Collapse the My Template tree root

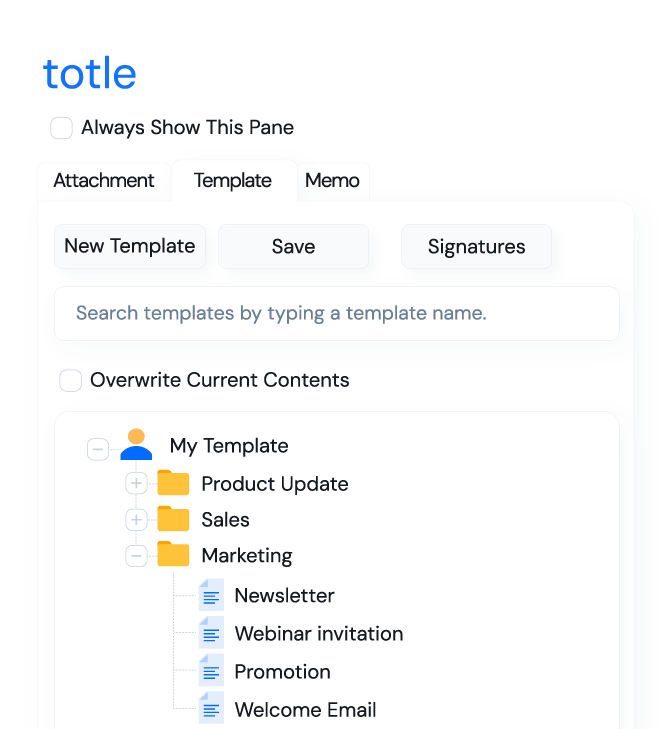tap(98, 449)
